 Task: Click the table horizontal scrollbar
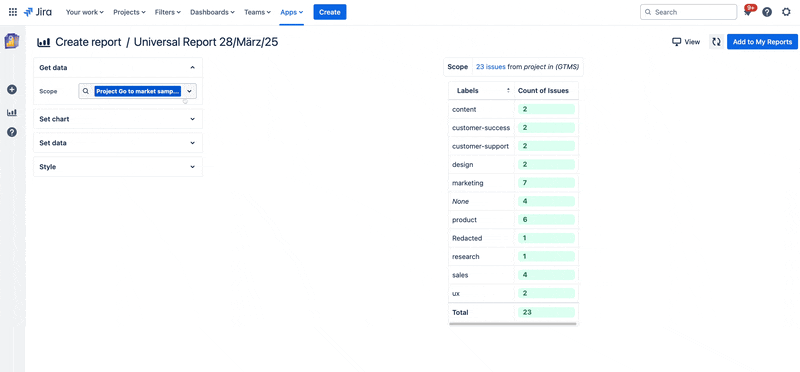pyautogui.click(x=513, y=324)
